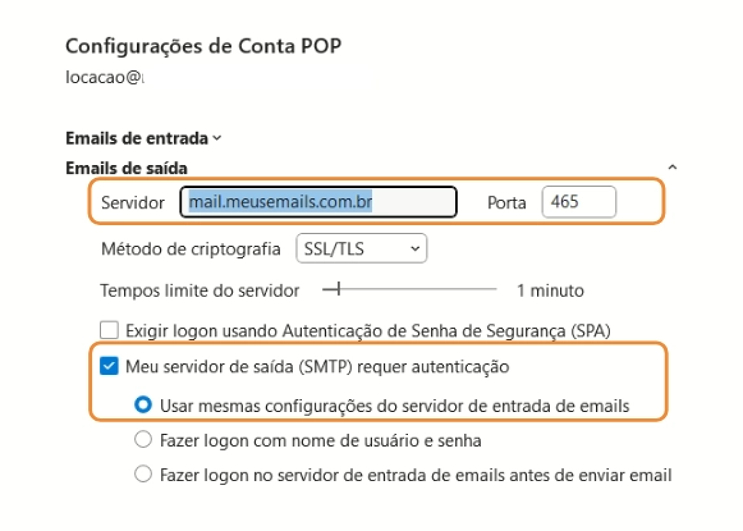Click the Porta label

506,203
